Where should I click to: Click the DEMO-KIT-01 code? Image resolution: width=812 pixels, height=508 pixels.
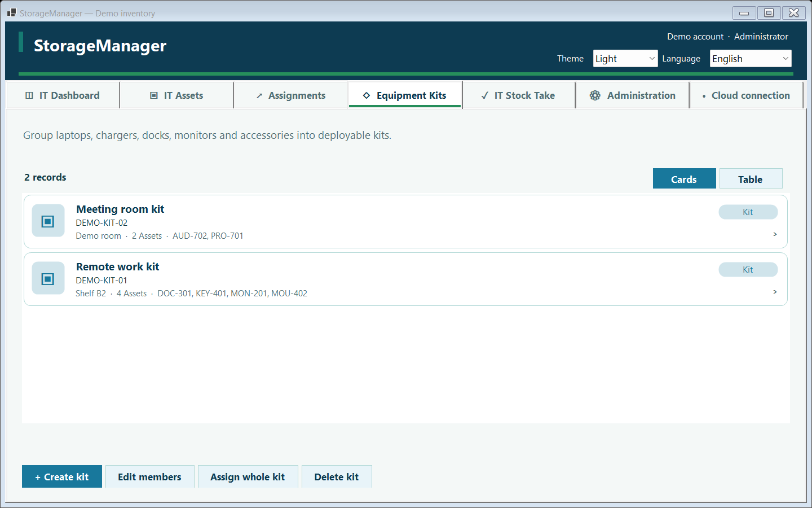(x=101, y=281)
